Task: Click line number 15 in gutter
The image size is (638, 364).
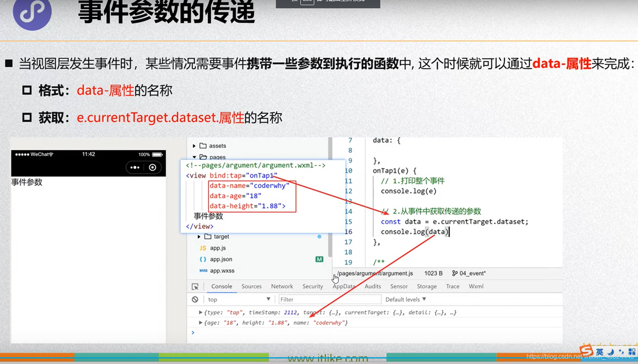Action: point(348,221)
